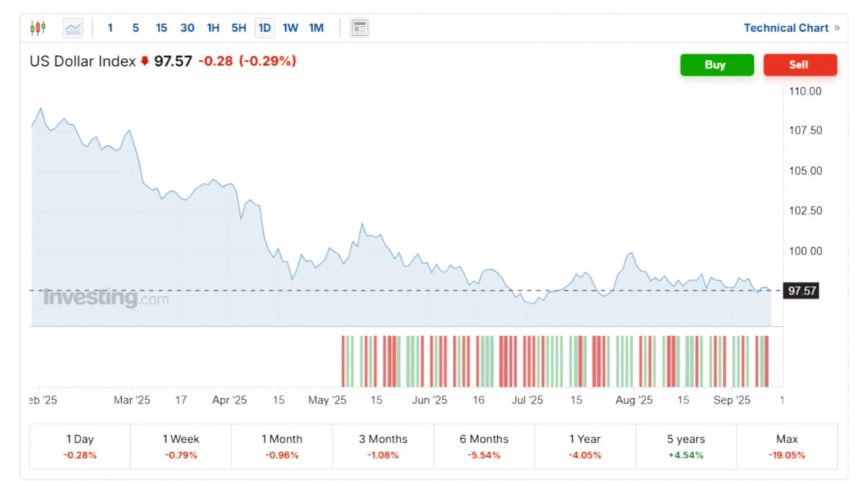Select the 1W weekly interval
This screenshot has width=868, height=481.
click(290, 28)
